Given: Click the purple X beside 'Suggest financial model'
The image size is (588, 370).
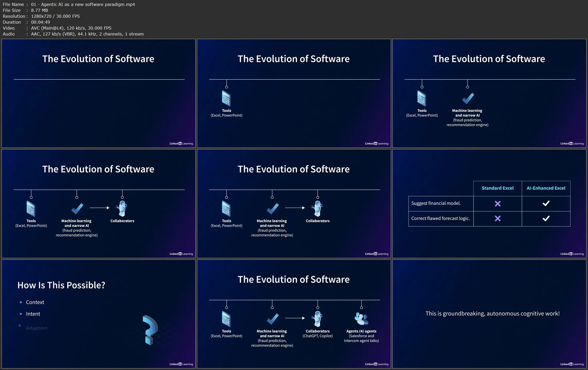Looking at the screenshot, I should coord(497,204).
